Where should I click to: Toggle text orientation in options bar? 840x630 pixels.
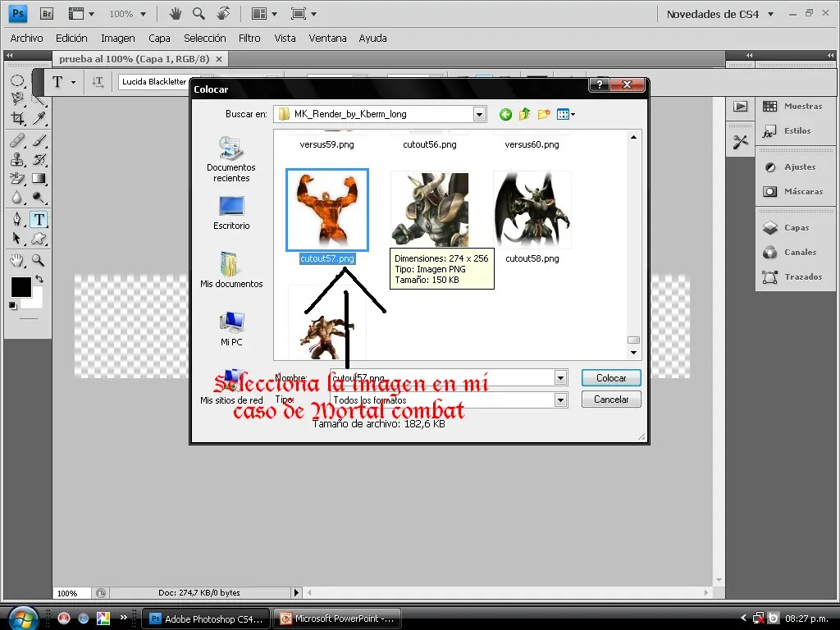click(x=98, y=82)
